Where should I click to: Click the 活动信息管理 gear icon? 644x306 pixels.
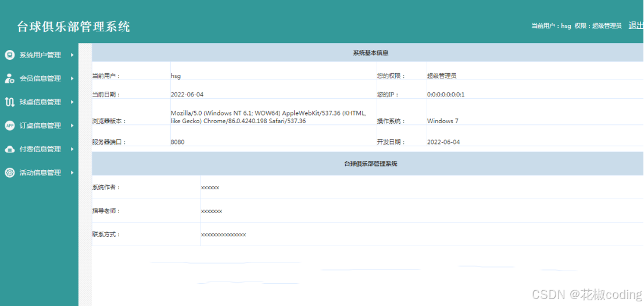[9, 172]
